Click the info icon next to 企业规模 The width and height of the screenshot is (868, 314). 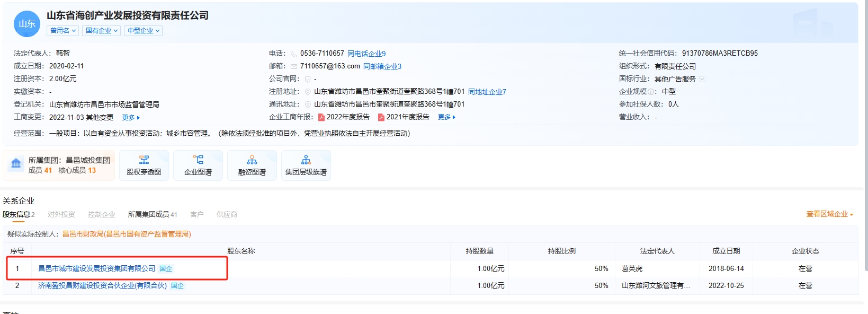click(651, 92)
